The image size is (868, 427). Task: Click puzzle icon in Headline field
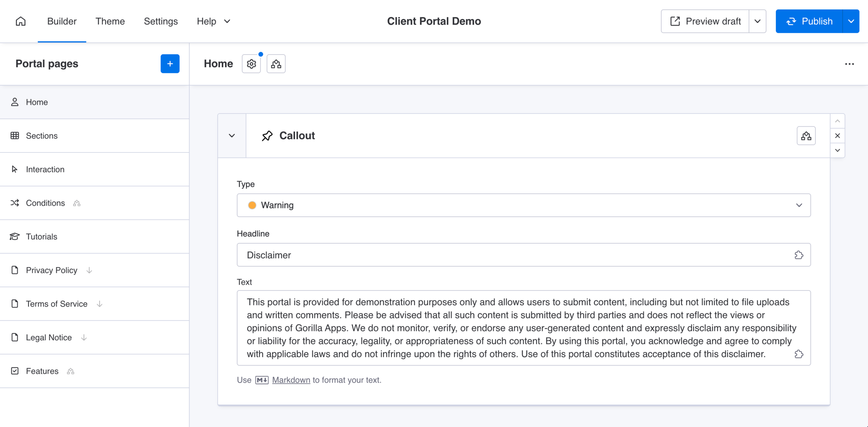[799, 255]
